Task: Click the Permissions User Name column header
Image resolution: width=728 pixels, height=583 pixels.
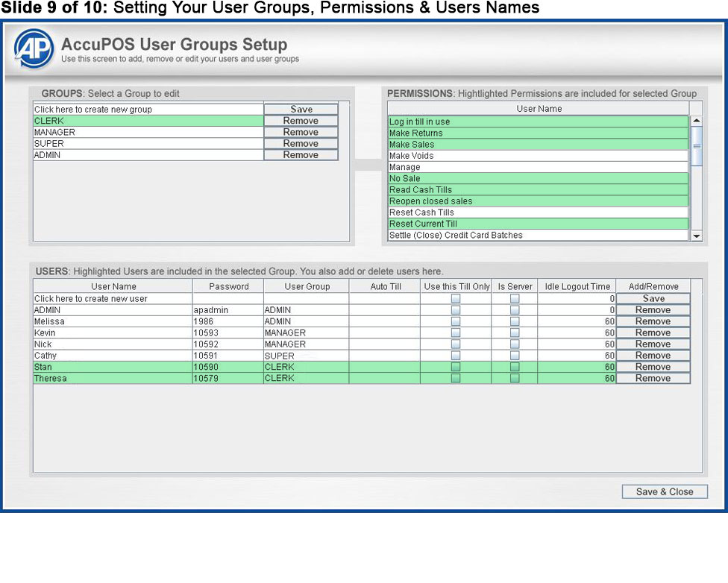Action: tap(539, 109)
